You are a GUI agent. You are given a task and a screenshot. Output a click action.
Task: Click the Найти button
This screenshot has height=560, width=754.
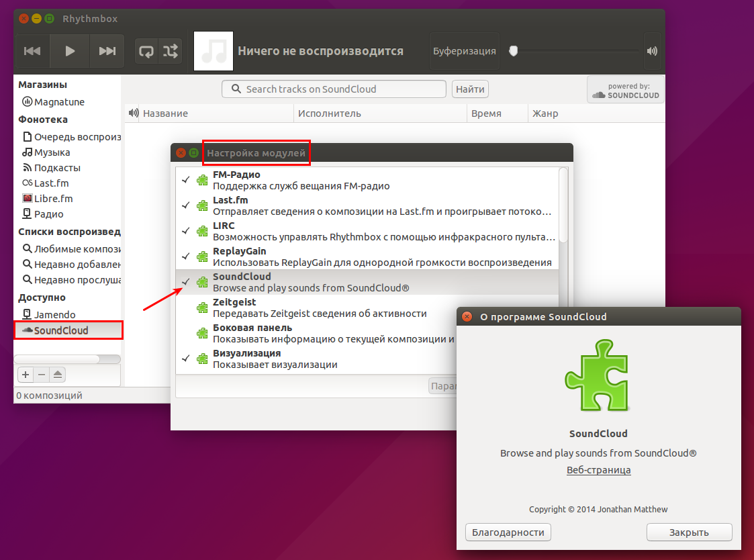[470, 89]
